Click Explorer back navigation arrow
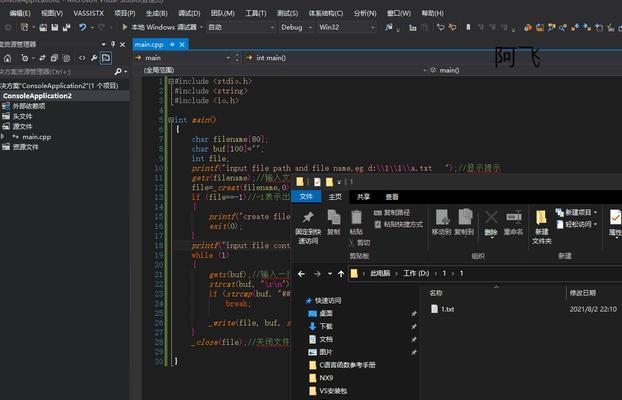 pos(301,274)
